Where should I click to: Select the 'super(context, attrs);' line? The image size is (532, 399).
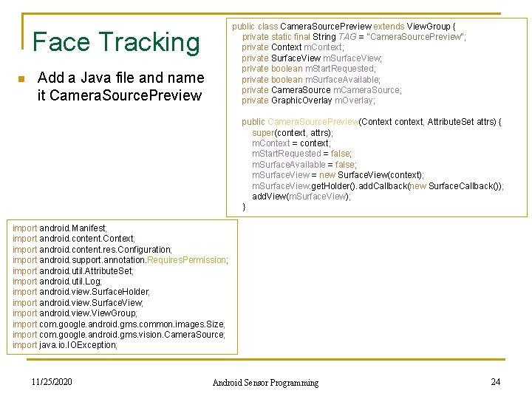293,133
